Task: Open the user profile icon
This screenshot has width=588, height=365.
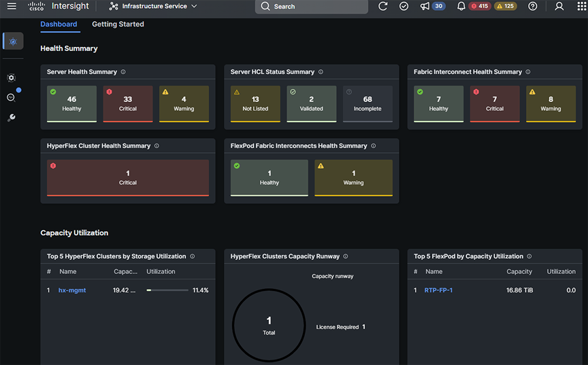Action: tap(559, 6)
